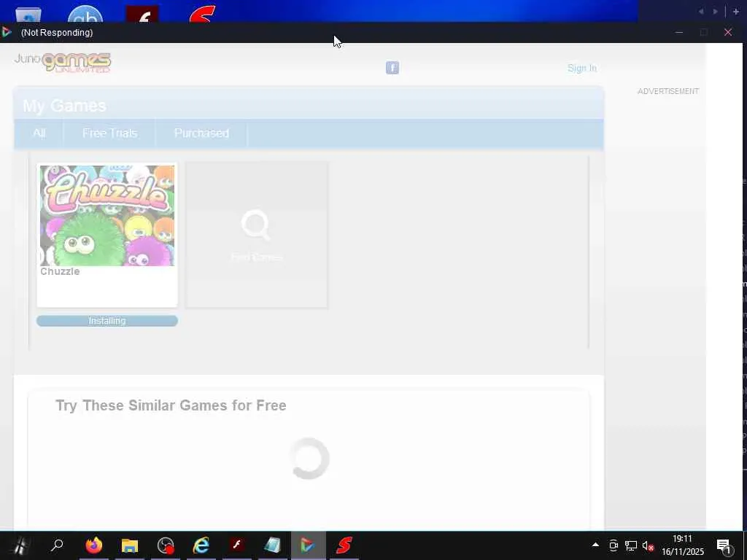Switch to the Free Trials tab
Viewport: 747px width, 560px height.
(x=109, y=133)
